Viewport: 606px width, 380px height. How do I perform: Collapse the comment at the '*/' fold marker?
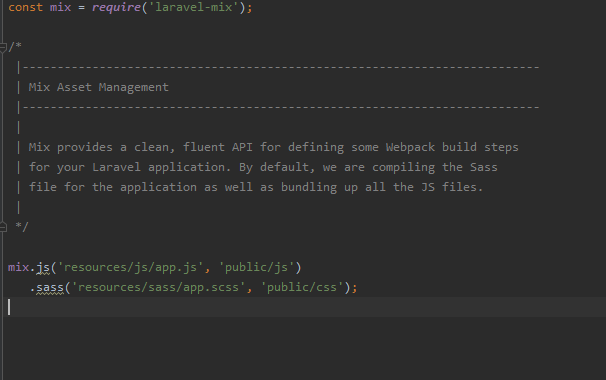[x=3, y=227]
